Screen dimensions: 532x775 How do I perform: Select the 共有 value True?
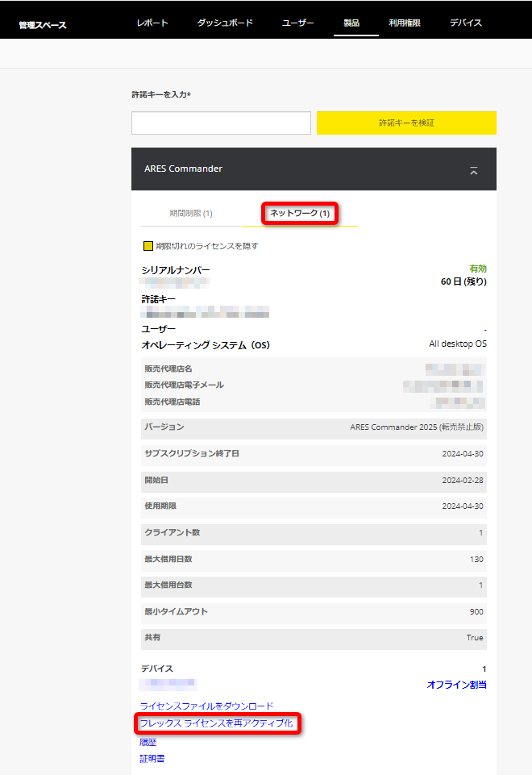(475, 638)
